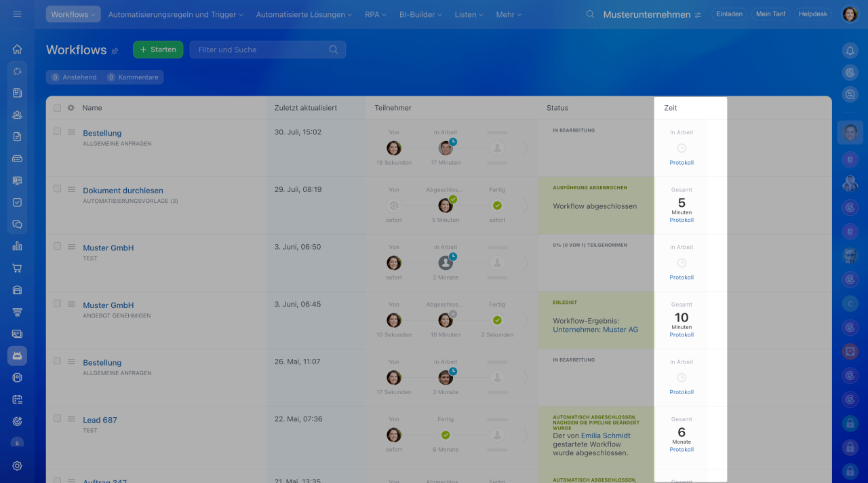
Task: Expand Automatisierte Lösungen menu
Action: [x=304, y=14]
